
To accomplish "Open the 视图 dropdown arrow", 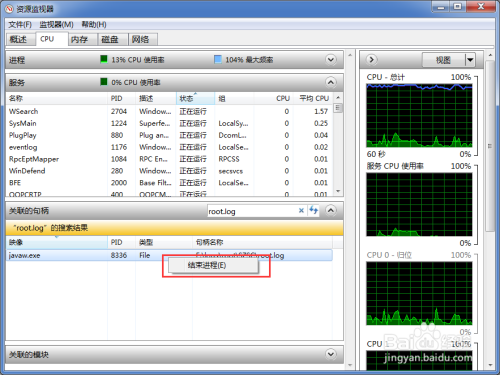I will [x=470, y=60].
